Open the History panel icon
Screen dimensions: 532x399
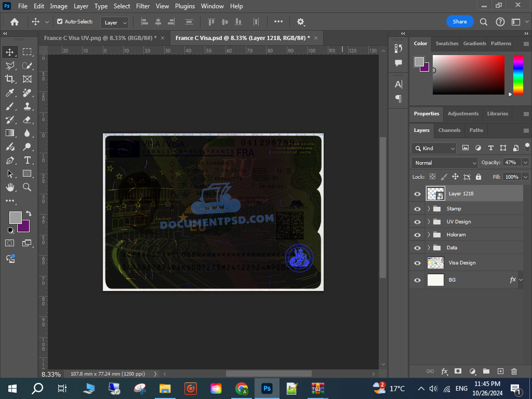coord(398,48)
